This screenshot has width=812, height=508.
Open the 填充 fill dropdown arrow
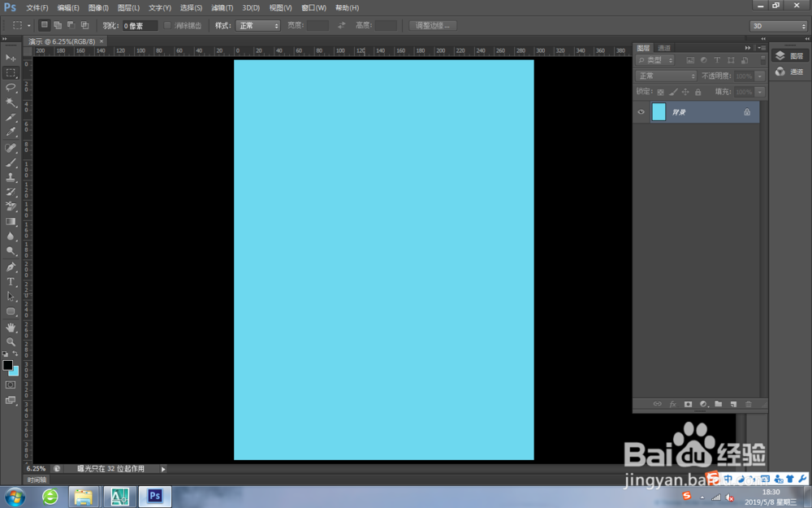[760, 92]
